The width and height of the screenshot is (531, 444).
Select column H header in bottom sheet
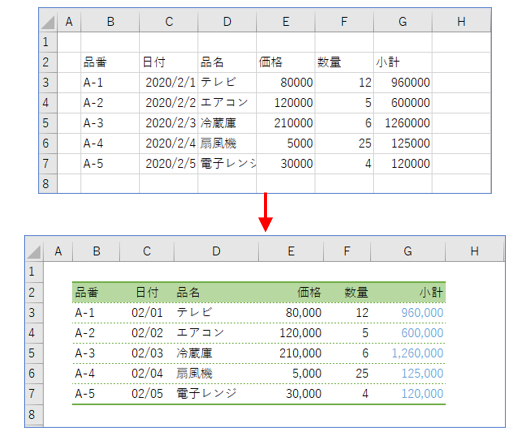click(474, 251)
